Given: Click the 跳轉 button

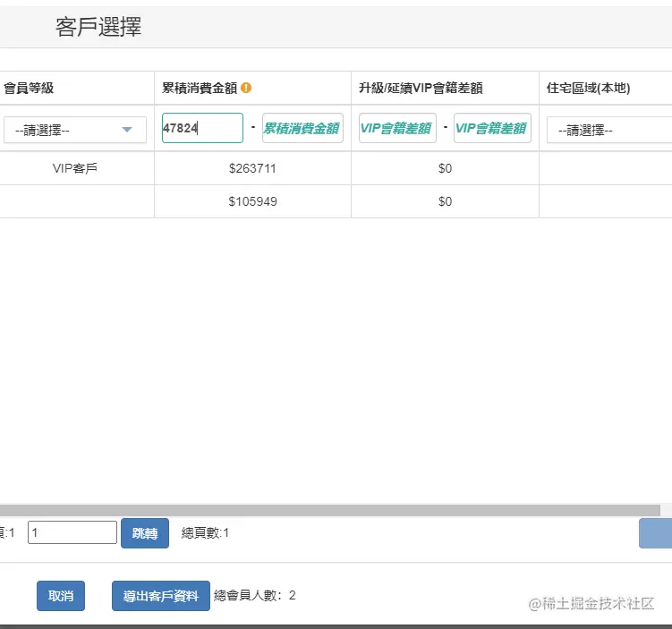Looking at the screenshot, I should [145, 533].
